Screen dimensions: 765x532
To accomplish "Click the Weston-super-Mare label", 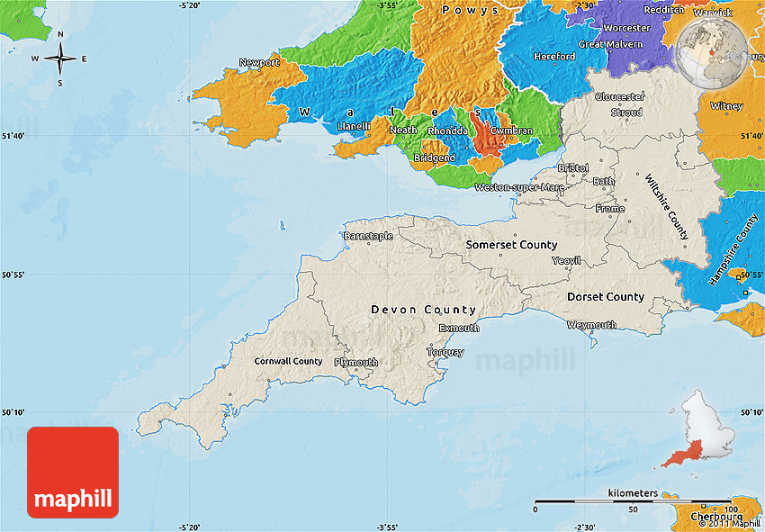I will (x=518, y=187).
